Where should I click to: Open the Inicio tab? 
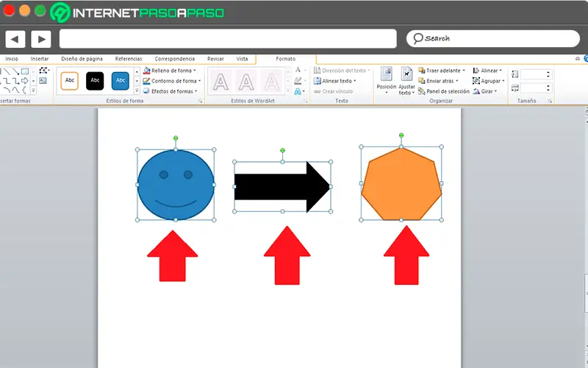(12, 59)
